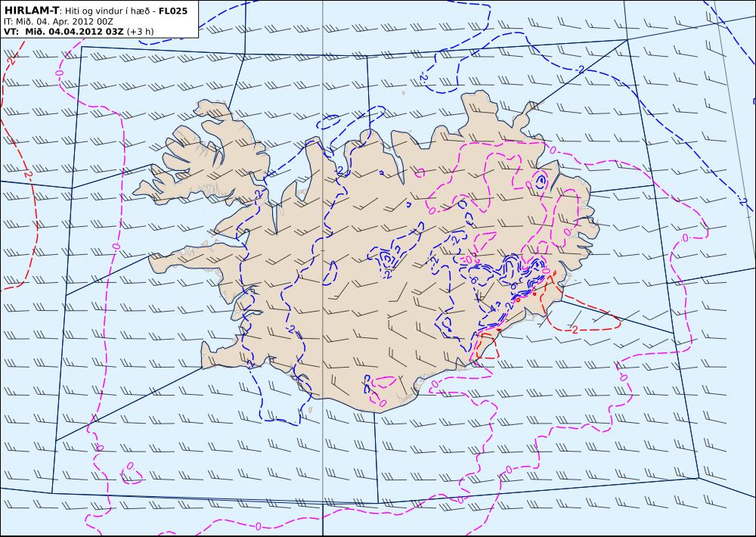The height and width of the screenshot is (537, 756).
Task: Click the magenta 0 label at bottom edge
Action: [258, 526]
